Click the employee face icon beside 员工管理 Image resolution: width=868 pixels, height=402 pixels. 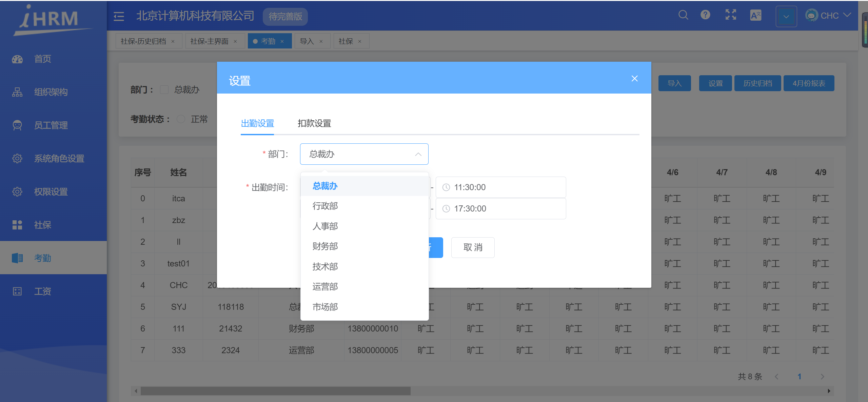17,125
